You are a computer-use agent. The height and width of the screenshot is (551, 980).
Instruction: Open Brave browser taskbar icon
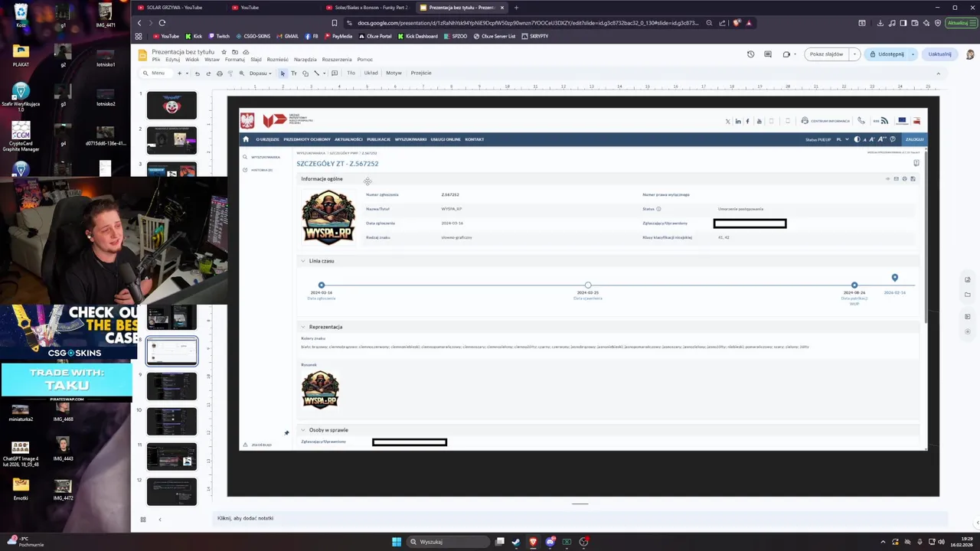533,542
